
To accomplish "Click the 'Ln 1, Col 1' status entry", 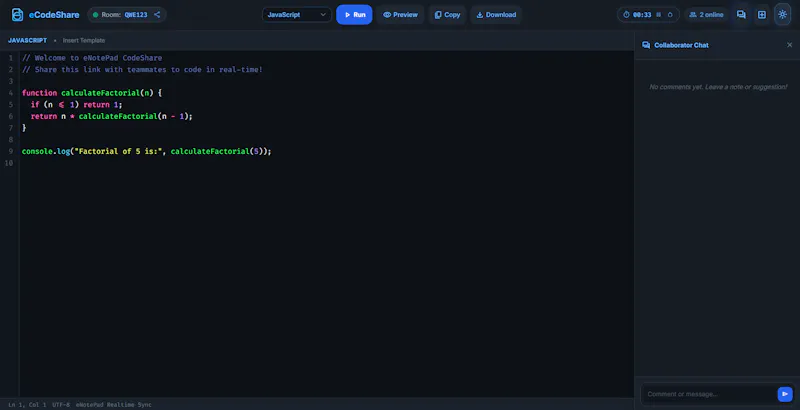I will tap(27, 405).
